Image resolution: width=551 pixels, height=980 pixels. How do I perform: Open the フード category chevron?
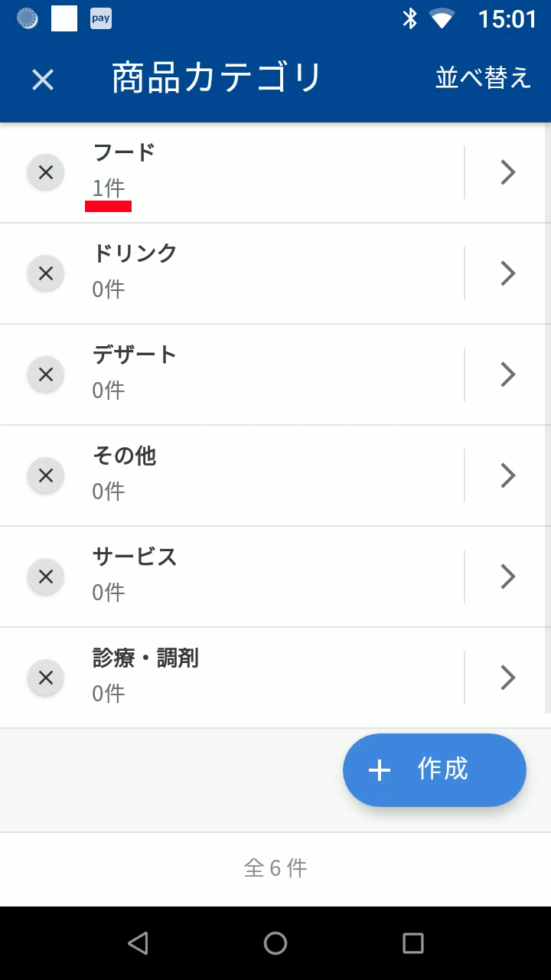pos(507,172)
